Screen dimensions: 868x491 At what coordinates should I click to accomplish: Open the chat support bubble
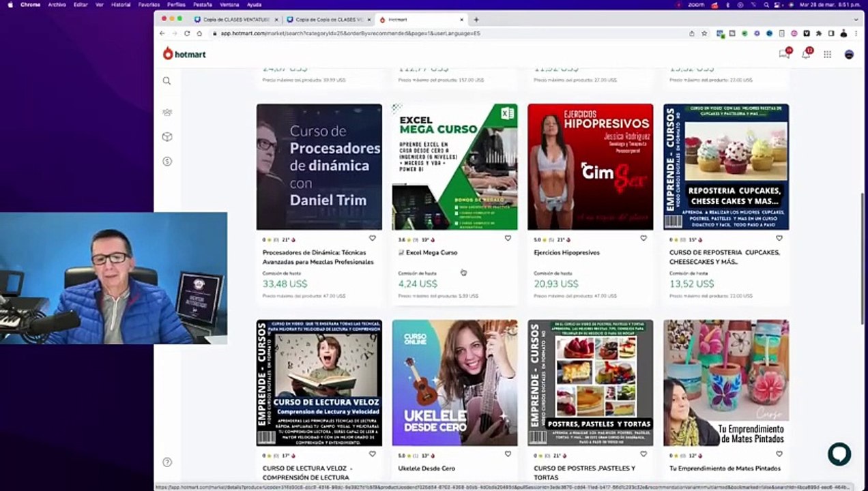coord(839,454)
